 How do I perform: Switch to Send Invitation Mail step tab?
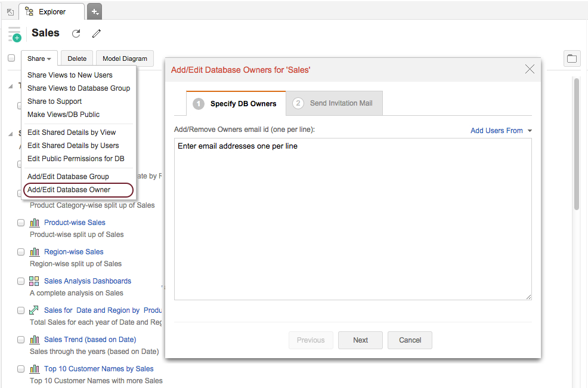pos(334,103)
